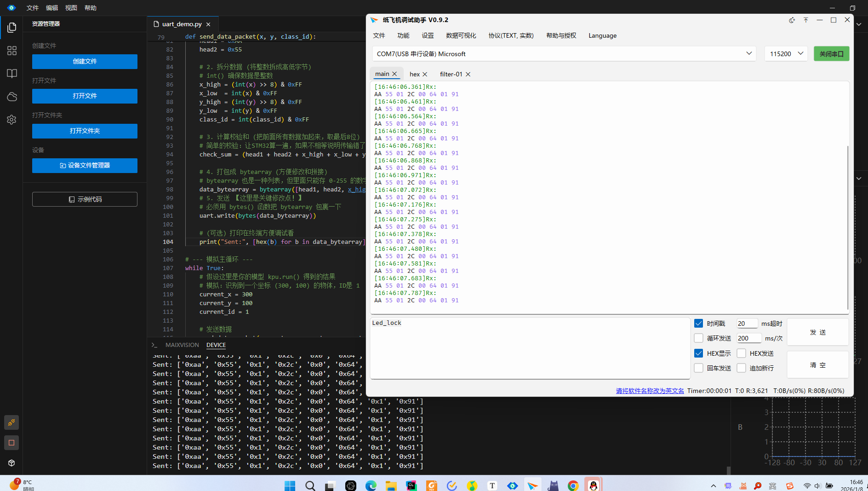Open the 文件 menu in serial assistant
Screen dimensions: 868x491
coord(379,35)
